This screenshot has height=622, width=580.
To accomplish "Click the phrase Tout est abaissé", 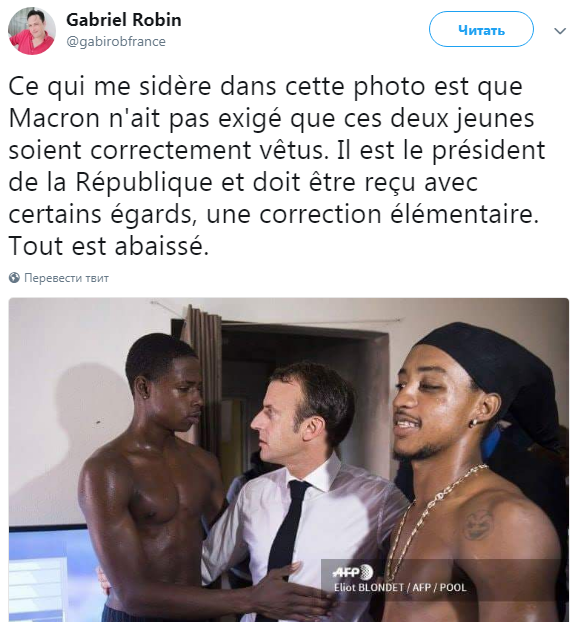I will pyautogui.click(x=109, y=246).
